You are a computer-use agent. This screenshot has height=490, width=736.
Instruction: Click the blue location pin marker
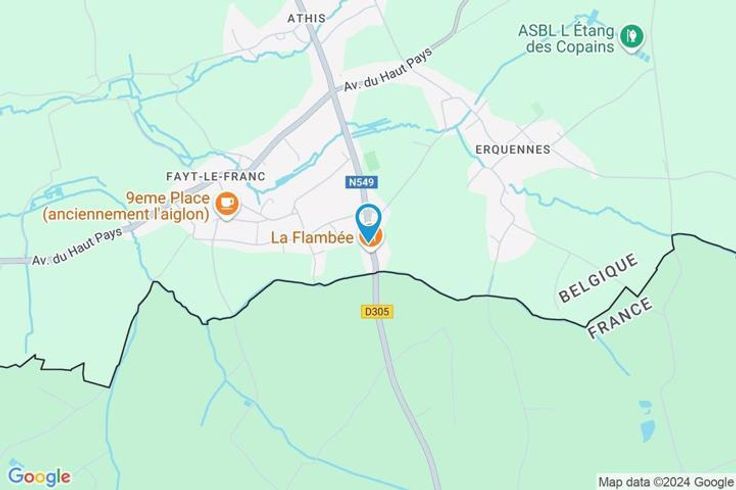[368, 222]
